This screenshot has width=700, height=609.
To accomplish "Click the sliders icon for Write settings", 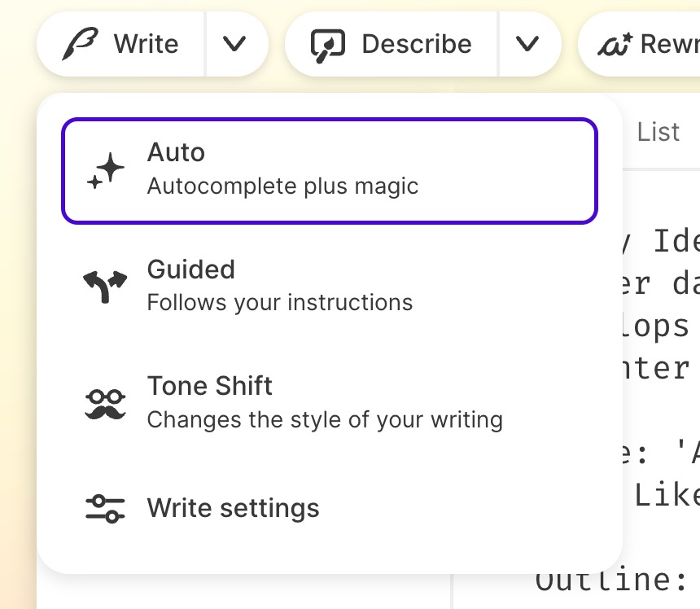I will coord(106,509).
